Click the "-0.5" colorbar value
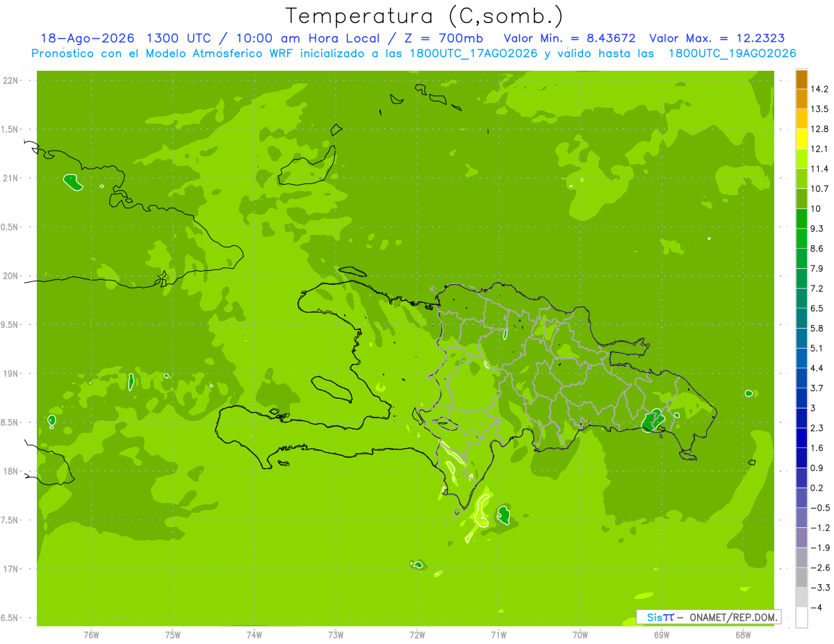This screenshot has width=834, height=644. pos(821,508)
